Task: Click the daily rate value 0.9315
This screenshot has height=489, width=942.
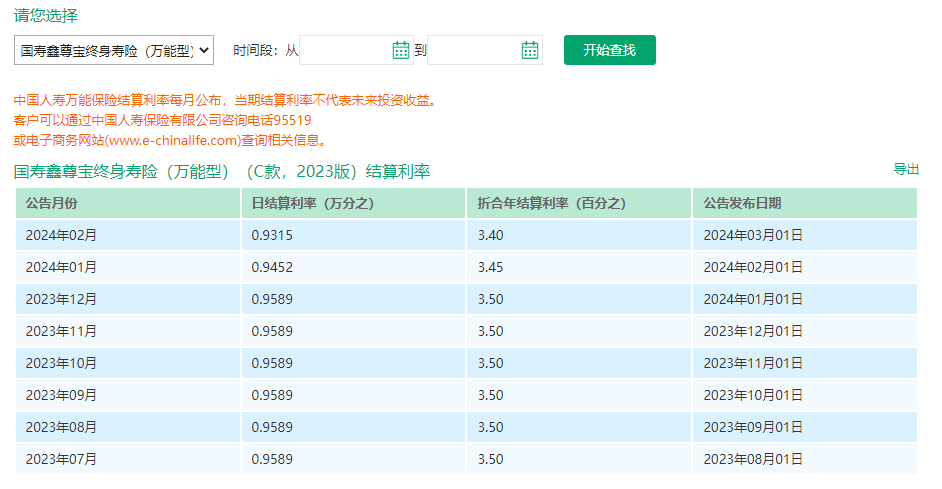Action: coord(272,235)
